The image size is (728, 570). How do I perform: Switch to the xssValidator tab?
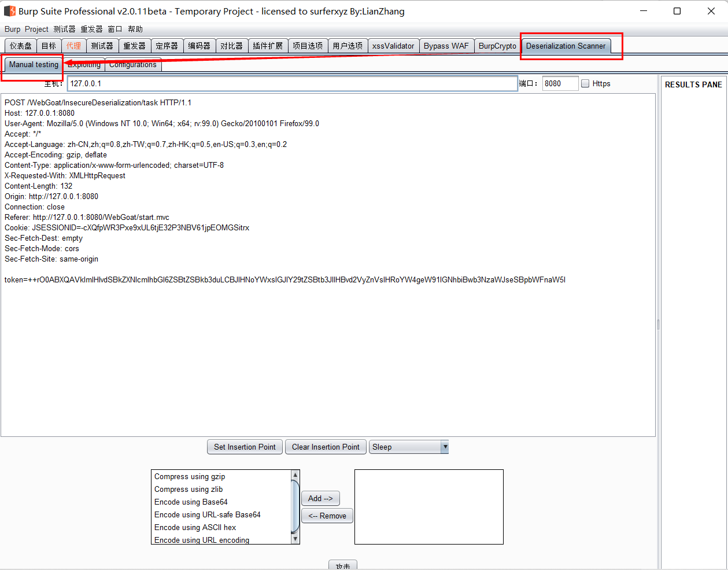pos(393,46)
